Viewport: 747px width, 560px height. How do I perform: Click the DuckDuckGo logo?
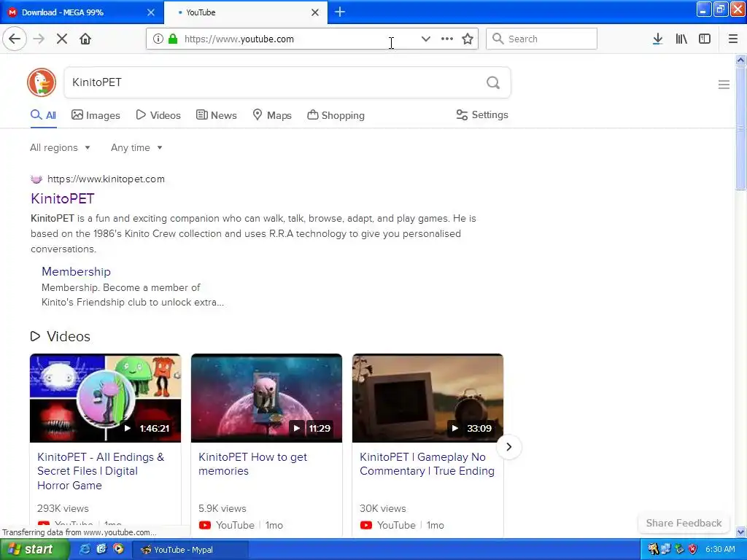coord(42,82)
